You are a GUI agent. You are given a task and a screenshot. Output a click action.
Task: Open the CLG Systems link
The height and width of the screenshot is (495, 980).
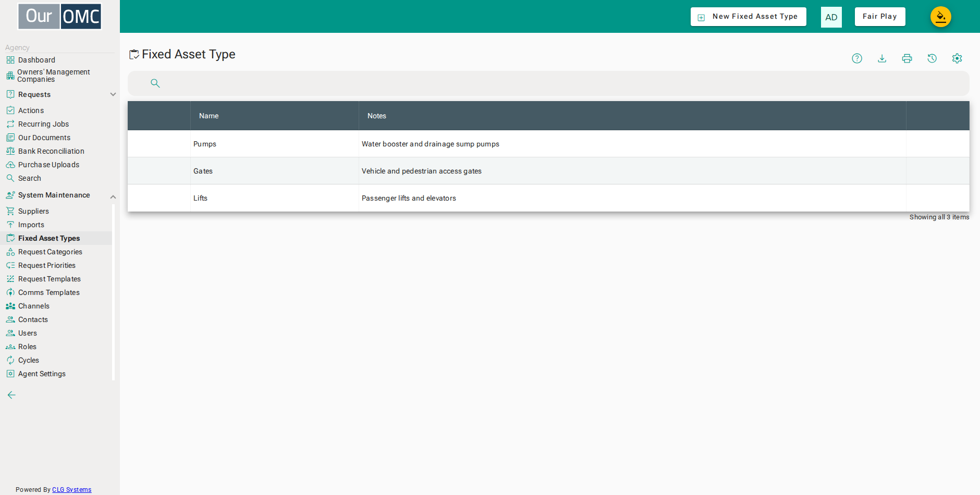(71, 490)
